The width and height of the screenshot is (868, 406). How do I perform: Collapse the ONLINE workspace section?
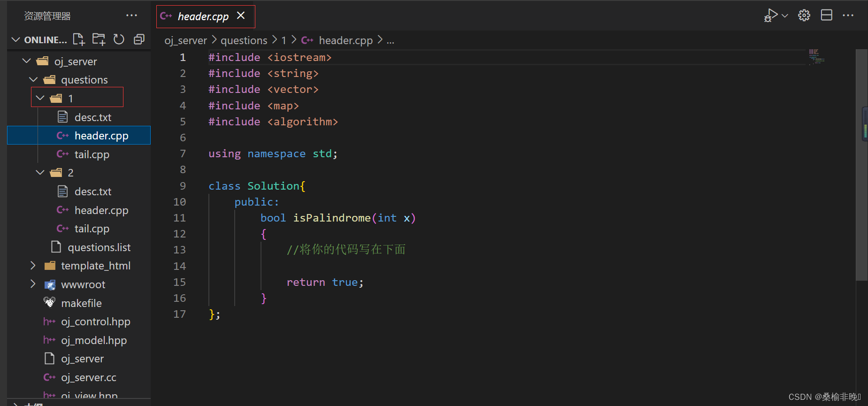[x=15, y=39]
